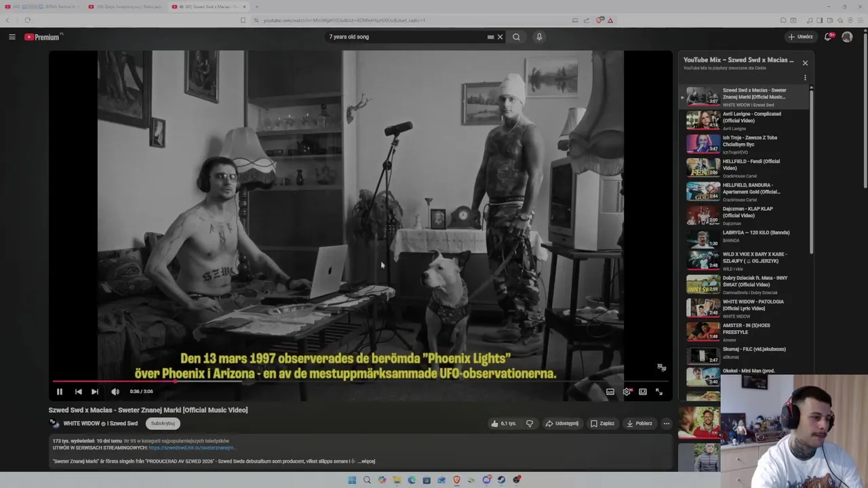Screen dimensions: 868x488
Task: Open more actions three-dot menu below video
Action: point(667,424)
